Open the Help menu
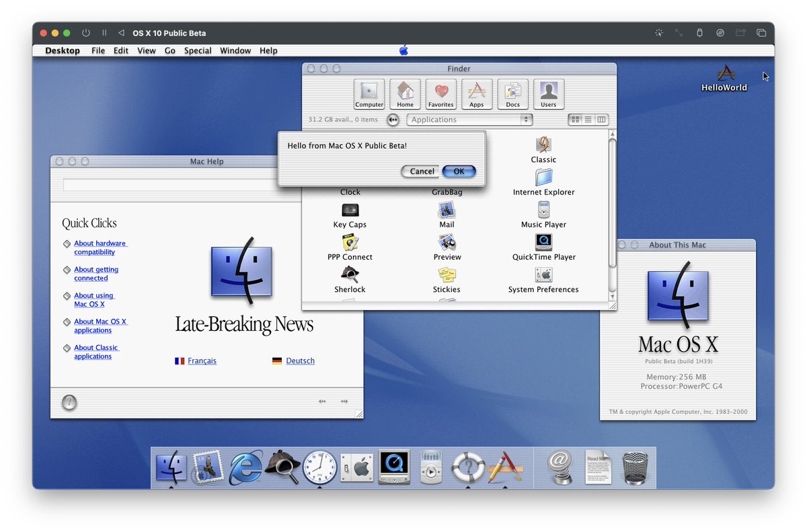 coord(268,50)
